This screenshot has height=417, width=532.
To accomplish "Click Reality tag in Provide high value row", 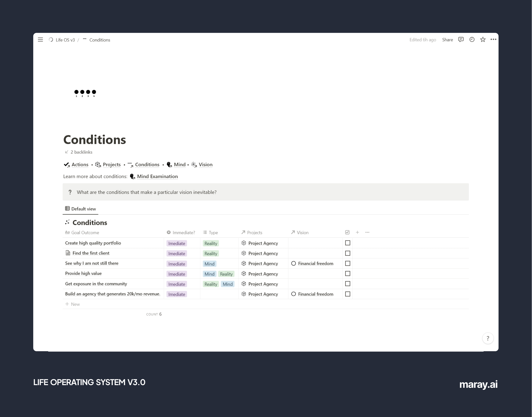I will (x=226, y=274).
